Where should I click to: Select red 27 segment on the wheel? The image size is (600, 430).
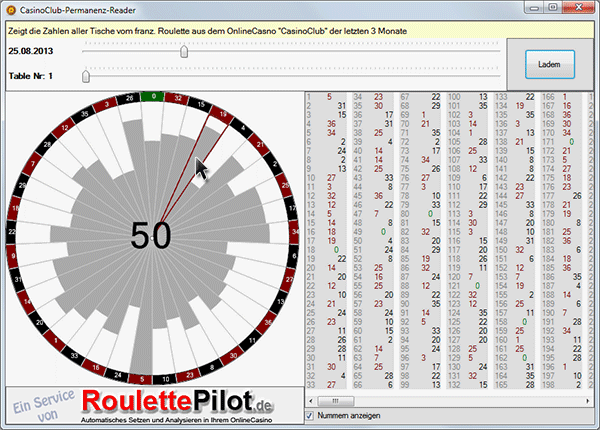pos(289,280)
